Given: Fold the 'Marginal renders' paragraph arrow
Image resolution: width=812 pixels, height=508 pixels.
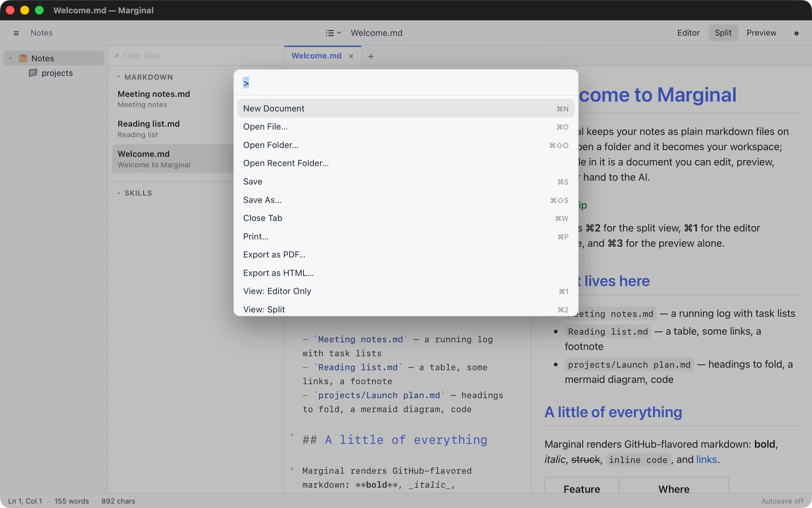Looking at the screenshot, I should click(292, 469).
